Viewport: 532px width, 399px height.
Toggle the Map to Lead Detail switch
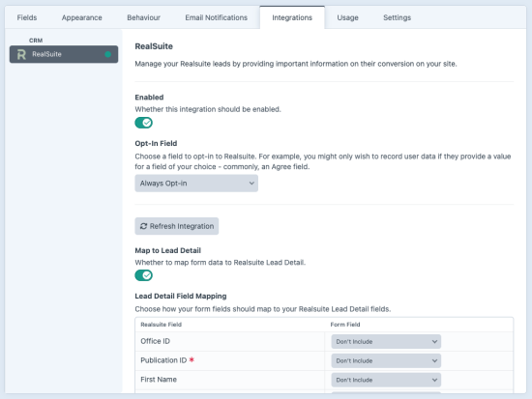pos(143,275)
